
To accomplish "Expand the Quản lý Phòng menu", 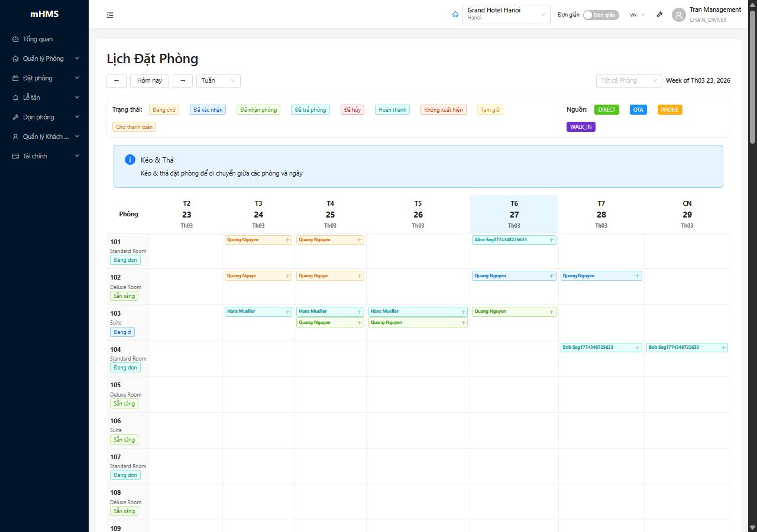I will click(44, 59).
